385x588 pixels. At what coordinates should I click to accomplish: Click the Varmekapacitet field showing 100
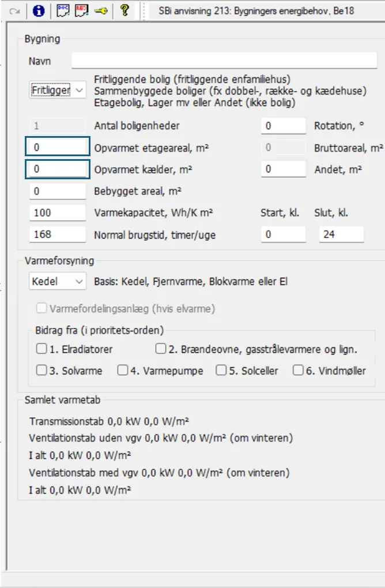coord(58,213)
